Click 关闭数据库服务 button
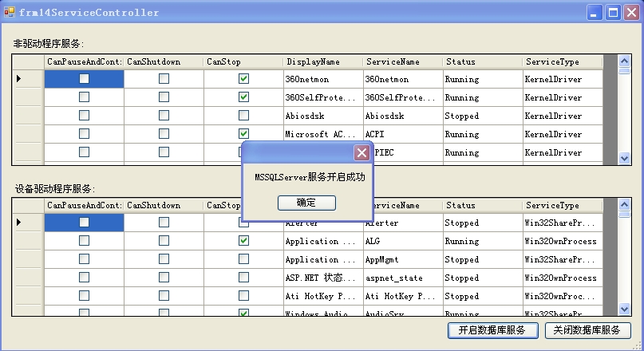Image resolution: width=644 pixels, height=351 pixels. (x=587, y=330)
